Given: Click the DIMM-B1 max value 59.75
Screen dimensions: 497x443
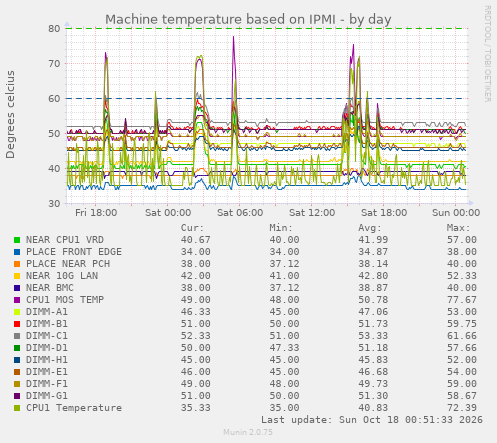Looking at the screenshot, I should point(462,324).
